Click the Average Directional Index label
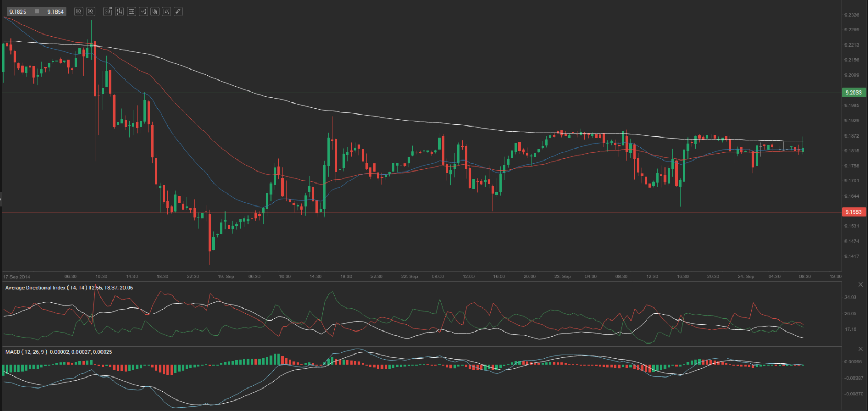 pos(36,288)
